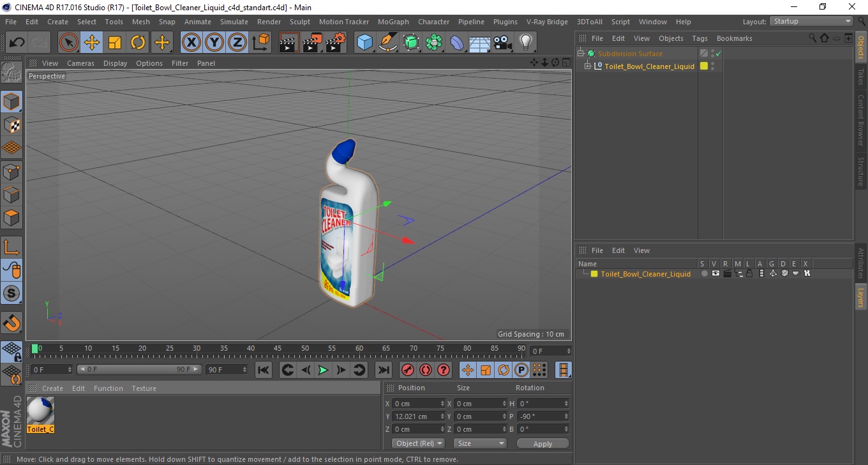Activate the Move tool
The image size is (868, 465).
click(92, 43)
